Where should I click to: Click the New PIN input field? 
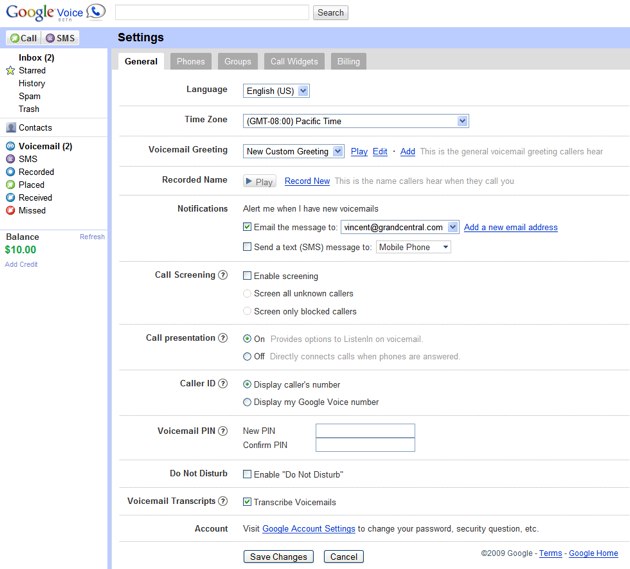pyautogui.click(x=365, y=430)
